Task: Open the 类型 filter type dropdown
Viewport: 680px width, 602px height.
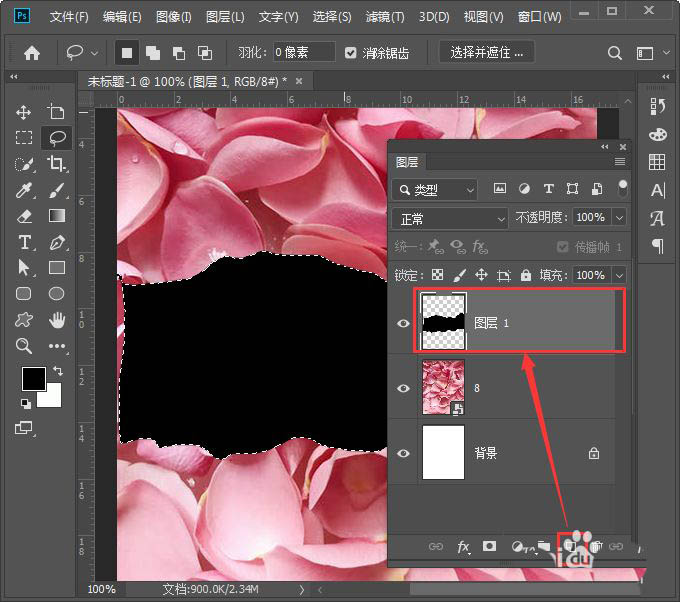Action: tap(435, 190)
